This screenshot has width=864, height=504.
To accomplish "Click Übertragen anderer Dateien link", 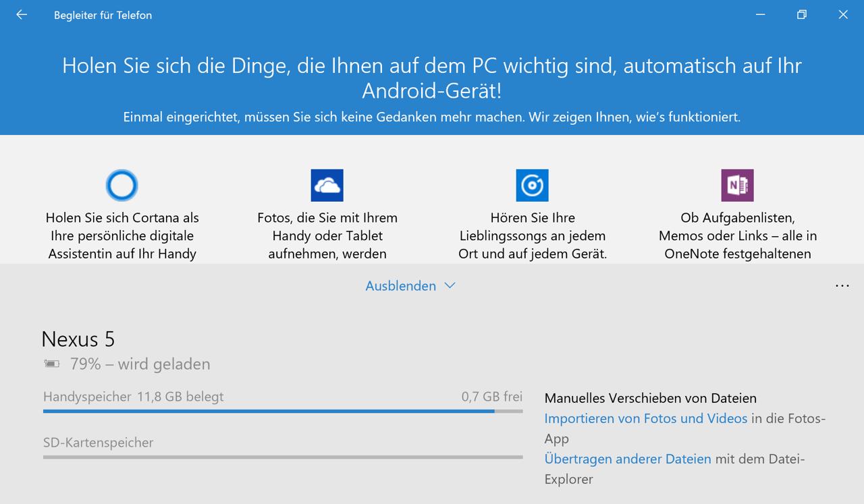I will pos(628,459).
